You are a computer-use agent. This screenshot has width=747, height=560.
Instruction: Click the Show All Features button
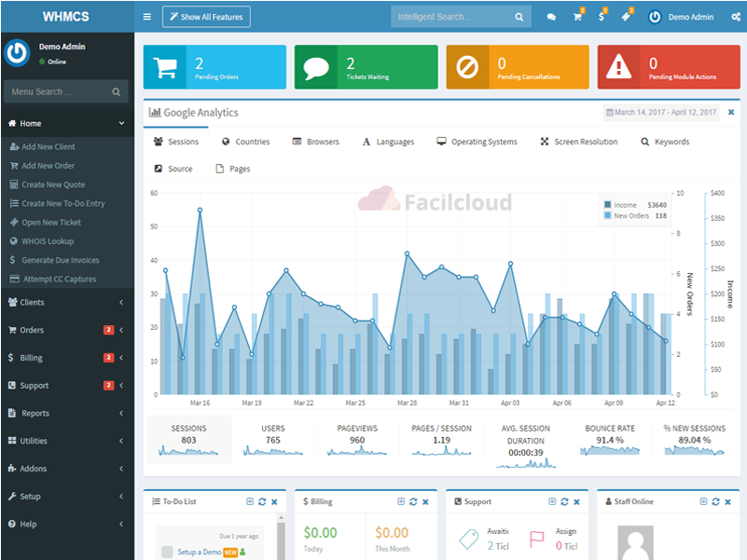click(x=206, y=17)
